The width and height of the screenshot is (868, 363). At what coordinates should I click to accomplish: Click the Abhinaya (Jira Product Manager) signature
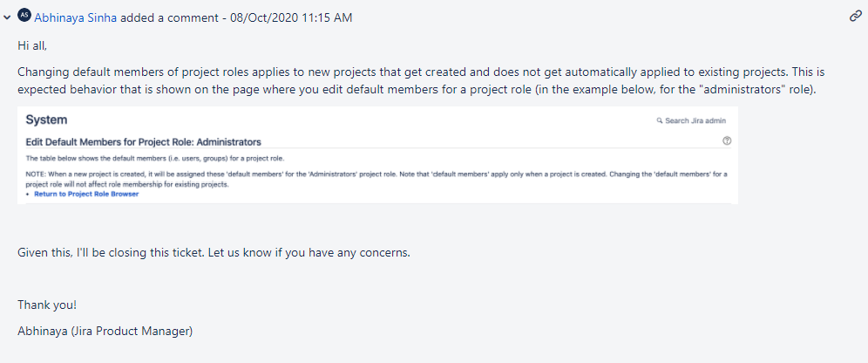(x=105, y=331)
